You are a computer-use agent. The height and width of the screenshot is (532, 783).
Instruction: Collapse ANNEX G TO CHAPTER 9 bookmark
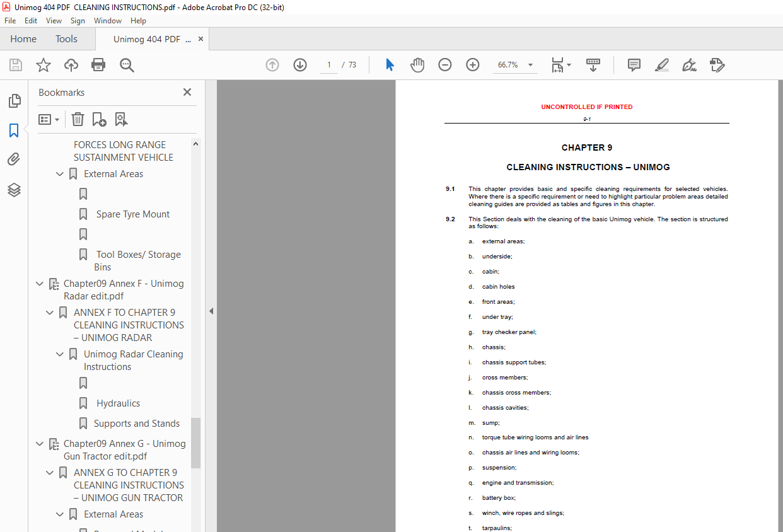[x=50, y=473]
